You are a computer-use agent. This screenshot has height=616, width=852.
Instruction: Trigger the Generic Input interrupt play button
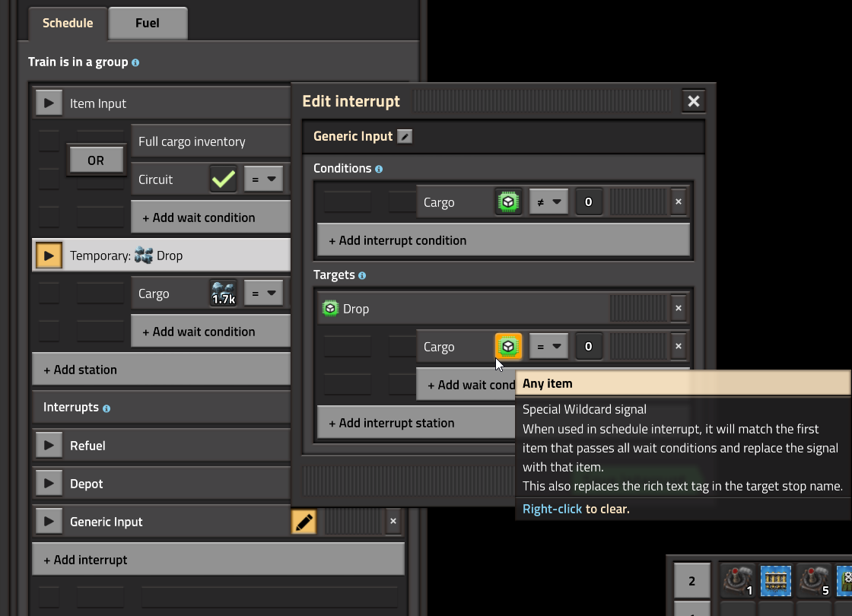[x=49, y=522]
